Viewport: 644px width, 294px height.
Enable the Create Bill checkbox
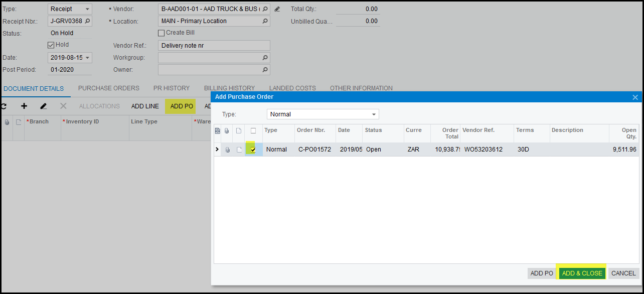162,33
